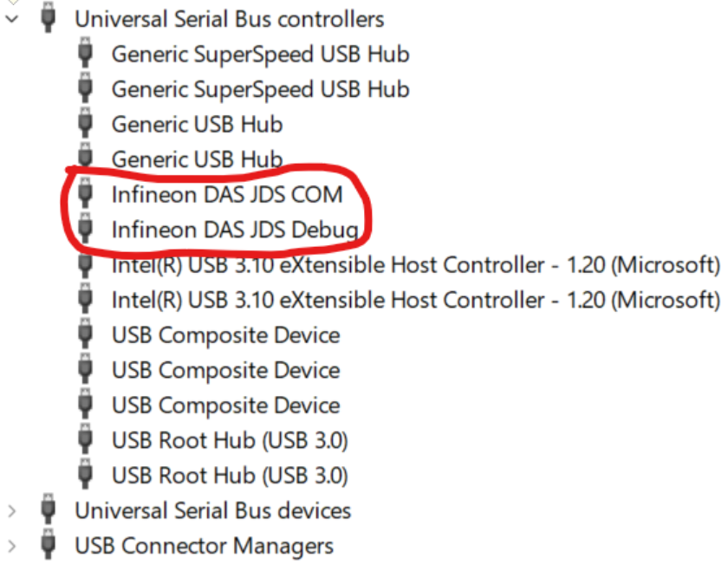Expand the USB Connector Managers category
This screenshot has height=564, width=728.
coord(10,546)
